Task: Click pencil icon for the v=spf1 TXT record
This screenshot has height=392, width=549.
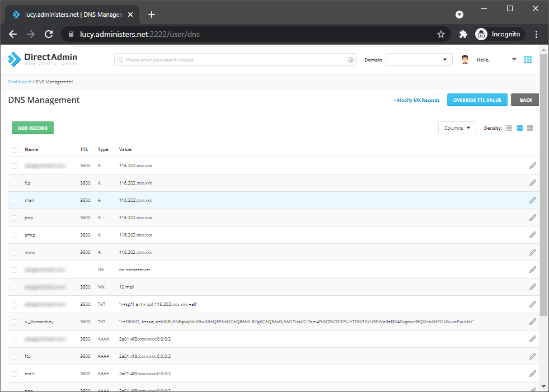Action: tap(533, 305)
